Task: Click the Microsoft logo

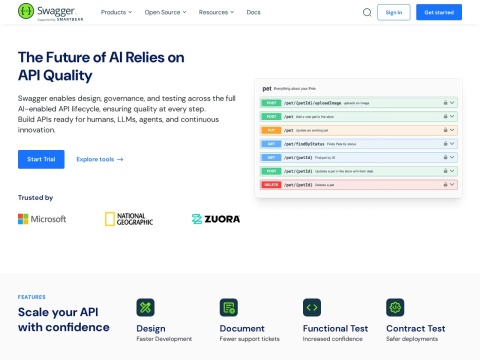Action: (42, 219)
